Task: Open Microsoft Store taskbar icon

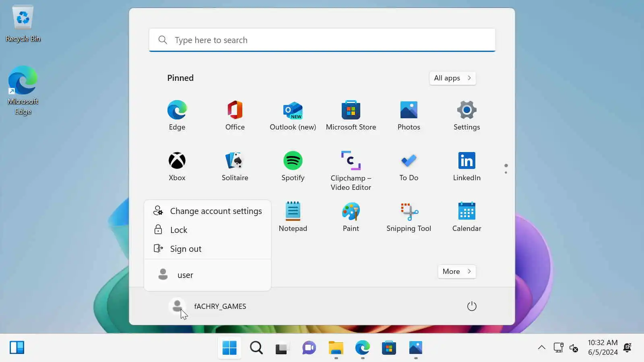Action: pos(389,348)
